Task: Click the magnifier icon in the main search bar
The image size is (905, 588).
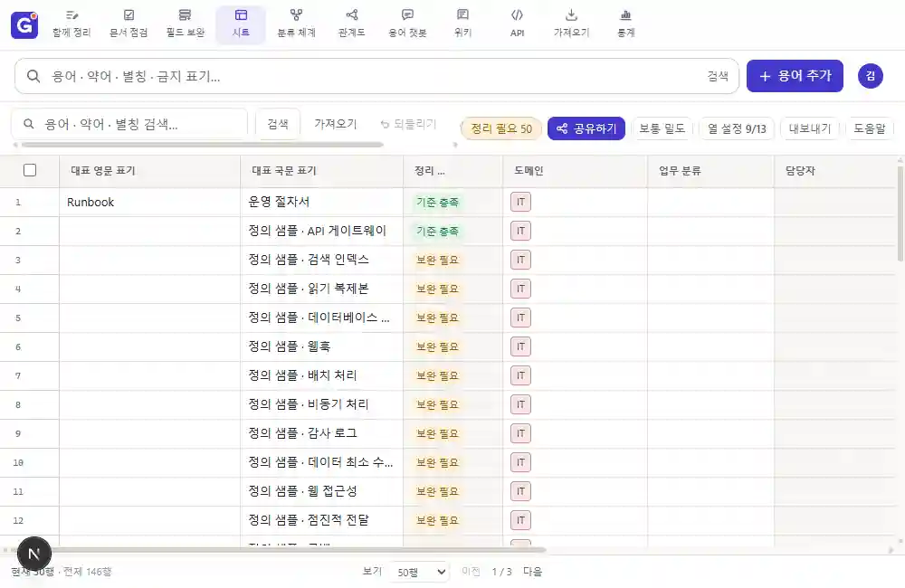Action: point(33,76)
